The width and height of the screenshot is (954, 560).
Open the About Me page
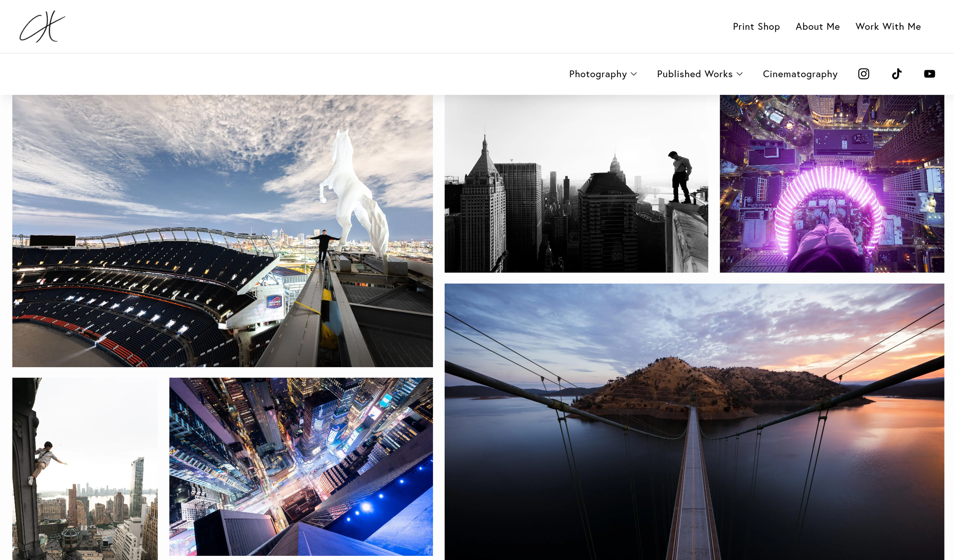(818, 27)
